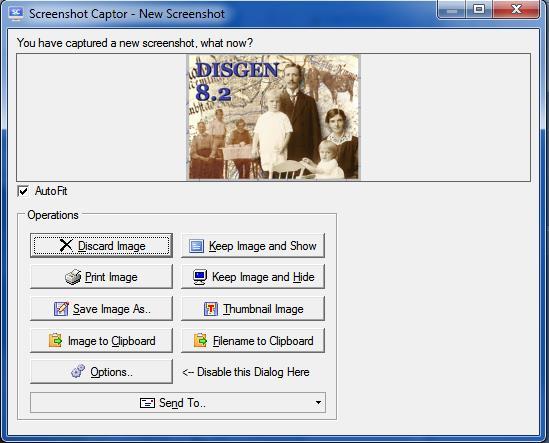Choose Keep Image and Show
The image size is (549, 443).
pyautogui.click(x=253, y=245)
